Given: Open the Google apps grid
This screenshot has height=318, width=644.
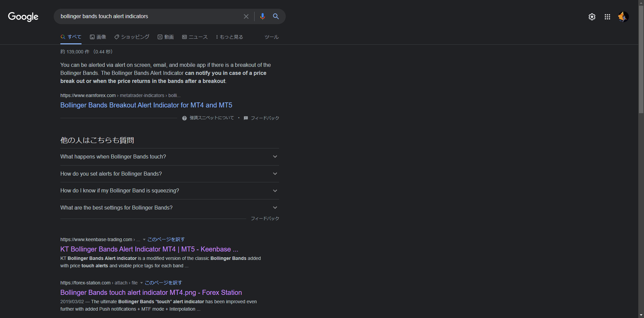Looking at the screenshot, I should pyautogui.click(x=607, y=17).
